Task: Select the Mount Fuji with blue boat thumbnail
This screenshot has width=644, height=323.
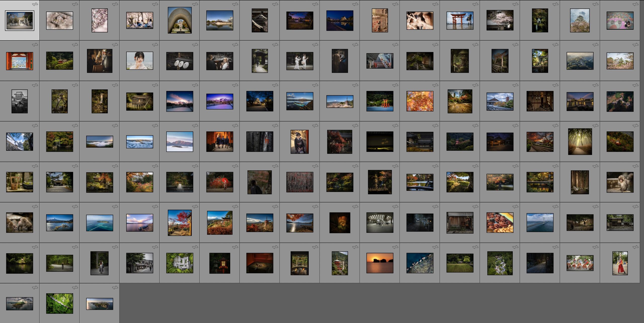Action: coord(300,101)
